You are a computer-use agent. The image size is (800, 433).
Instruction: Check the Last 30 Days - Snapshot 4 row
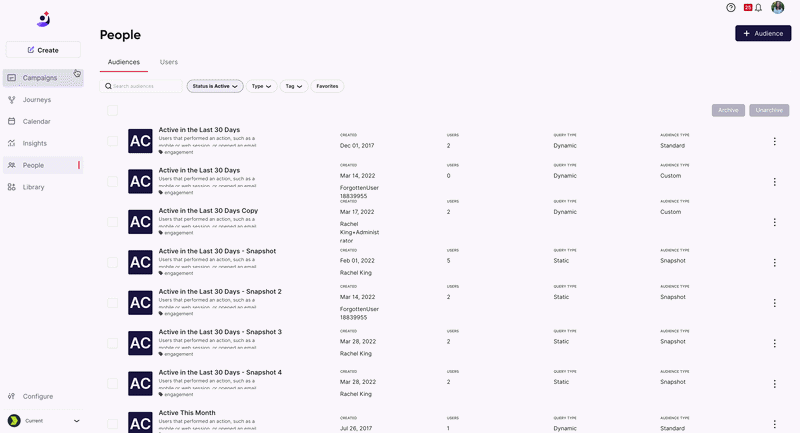[x=113, y=384]
